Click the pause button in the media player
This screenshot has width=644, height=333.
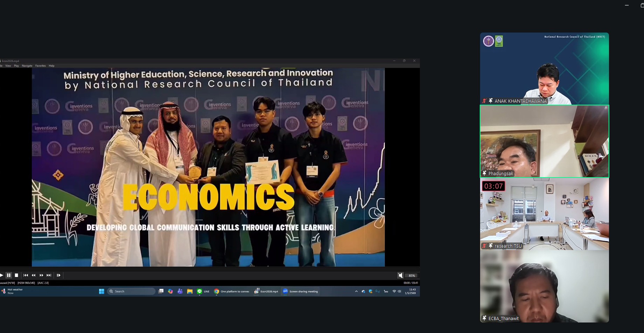pyautogui.click(x=9, y=275)
